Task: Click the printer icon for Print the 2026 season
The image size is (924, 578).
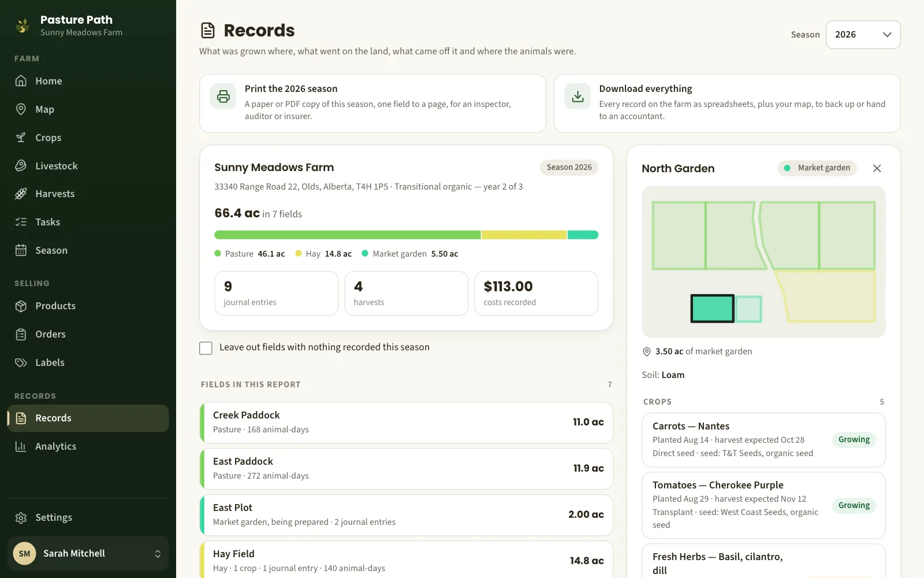Action: click(x=223, y=97)
